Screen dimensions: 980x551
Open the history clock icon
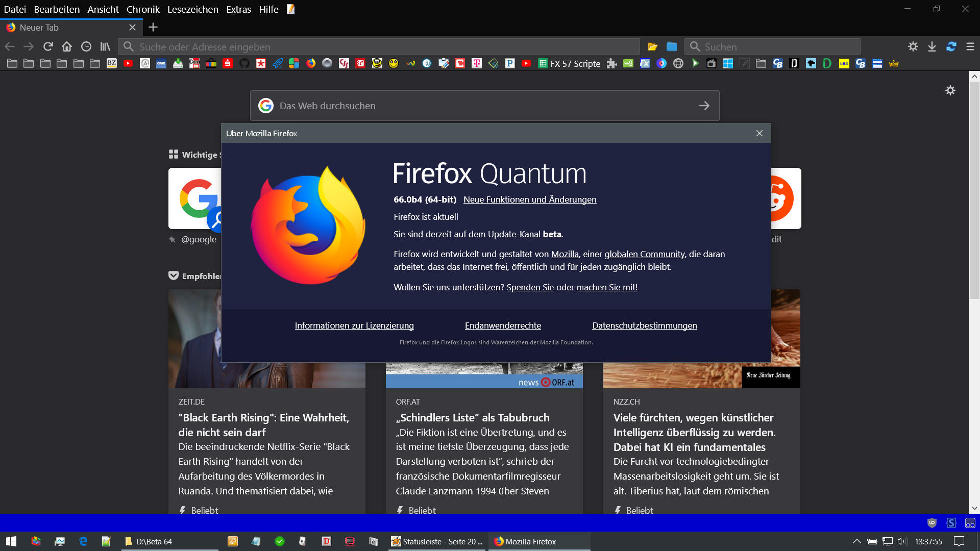pyautogui.click(x=86, y=46)
